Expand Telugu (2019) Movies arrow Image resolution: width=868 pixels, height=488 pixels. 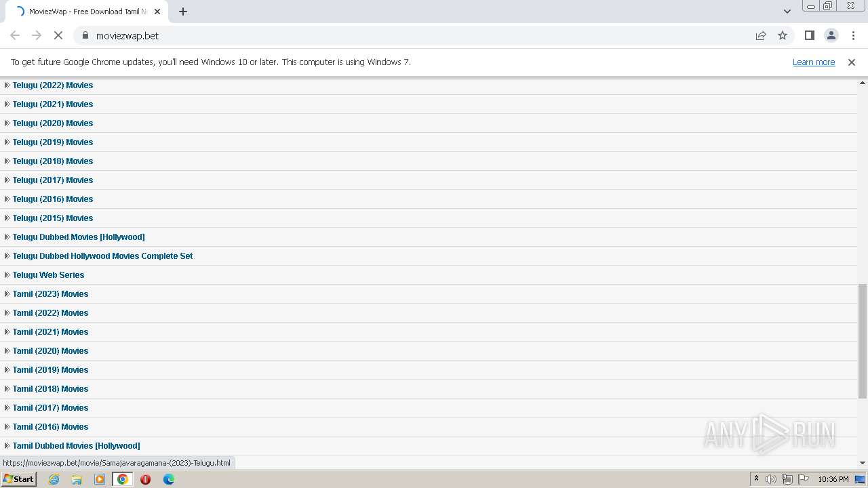pos(7,142)
